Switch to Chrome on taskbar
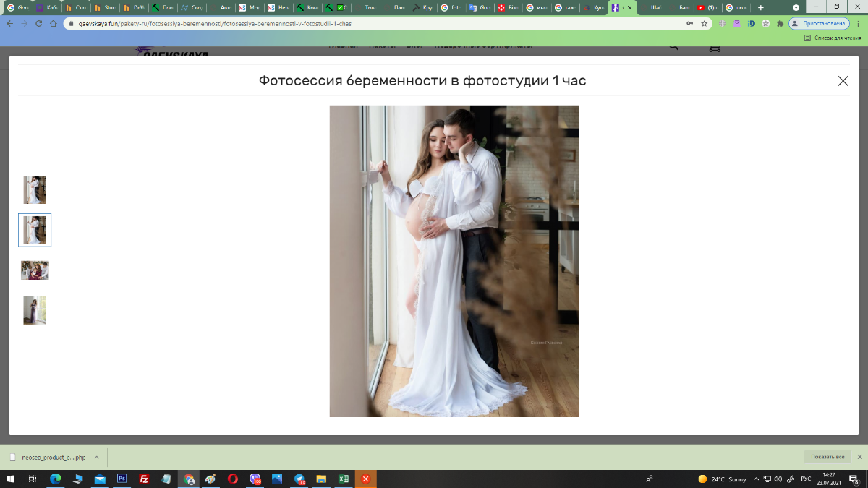 [x=189, y=479]
